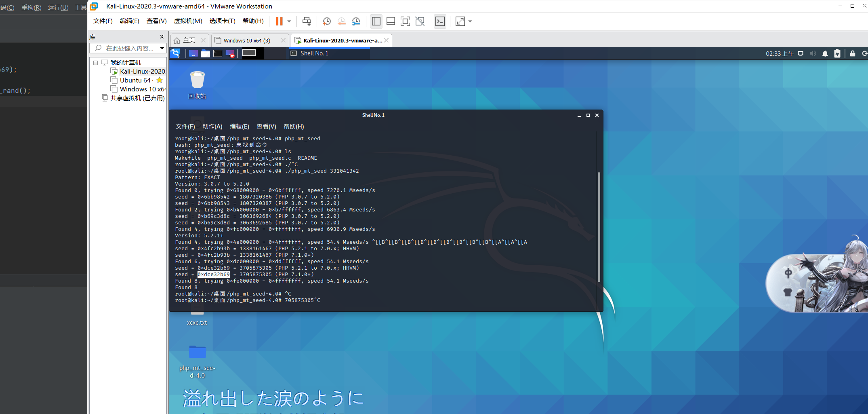This screenshot has height=414, width=868.
Task: Close the library 库 panel
Action: [x=162, y=37]
